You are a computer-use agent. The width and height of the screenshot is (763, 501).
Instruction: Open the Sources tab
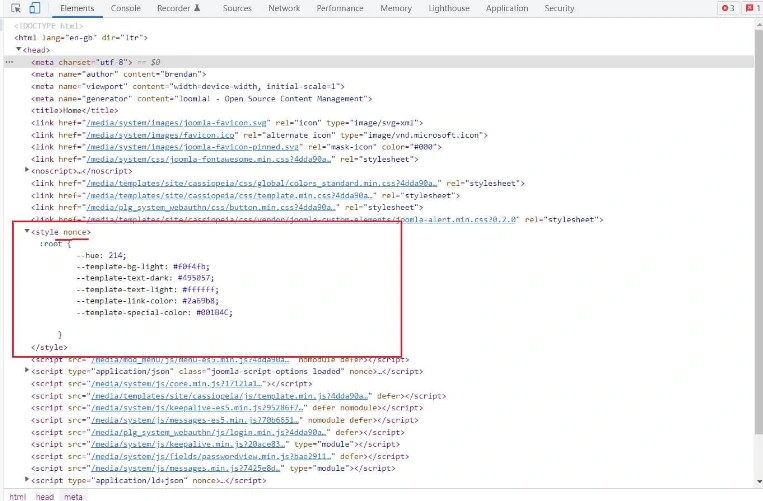point(237,8)
